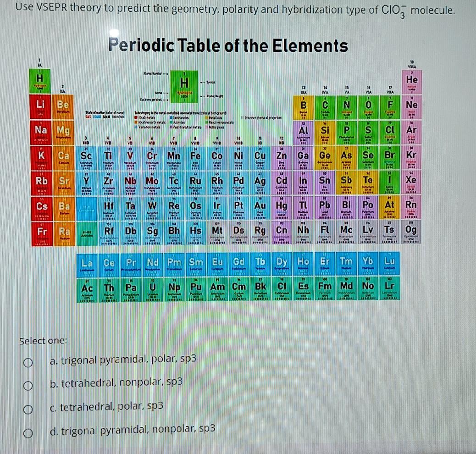Click the Fe iron element cell

(195, 158)
